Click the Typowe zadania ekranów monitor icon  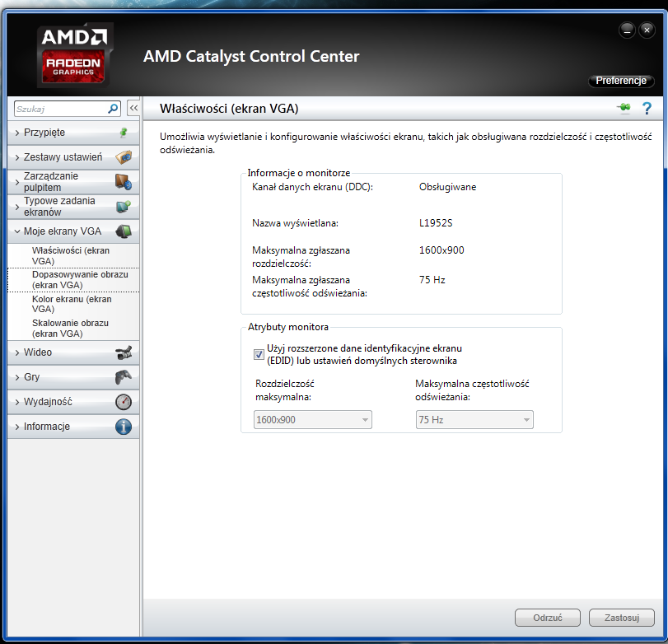coord(124,207)
